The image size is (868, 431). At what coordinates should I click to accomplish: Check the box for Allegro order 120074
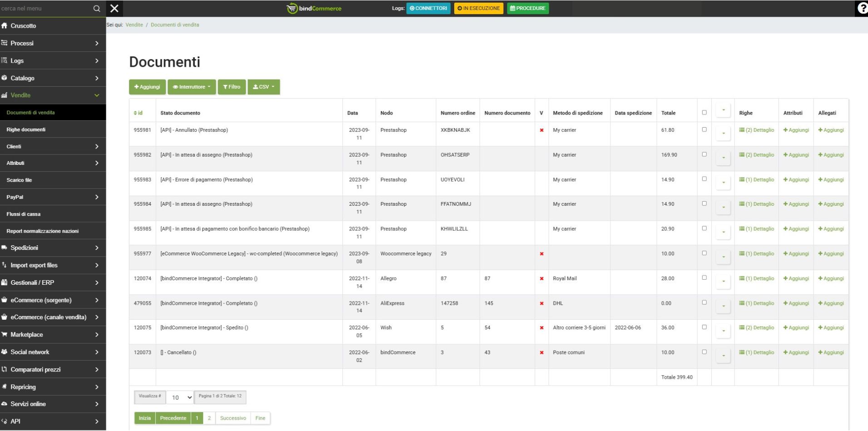(x=704, y=277)
